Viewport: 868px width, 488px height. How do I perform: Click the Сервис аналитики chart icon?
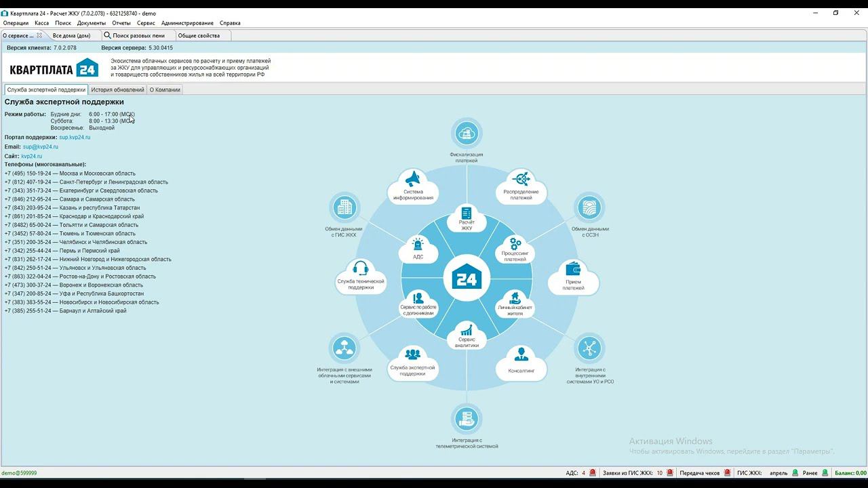pos(467,330)
